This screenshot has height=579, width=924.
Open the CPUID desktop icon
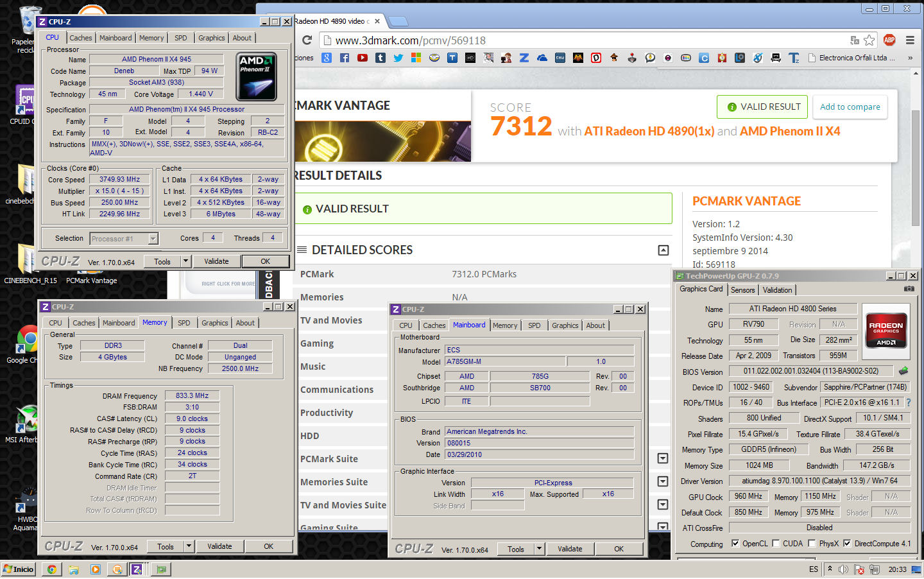tap(24, 105)
